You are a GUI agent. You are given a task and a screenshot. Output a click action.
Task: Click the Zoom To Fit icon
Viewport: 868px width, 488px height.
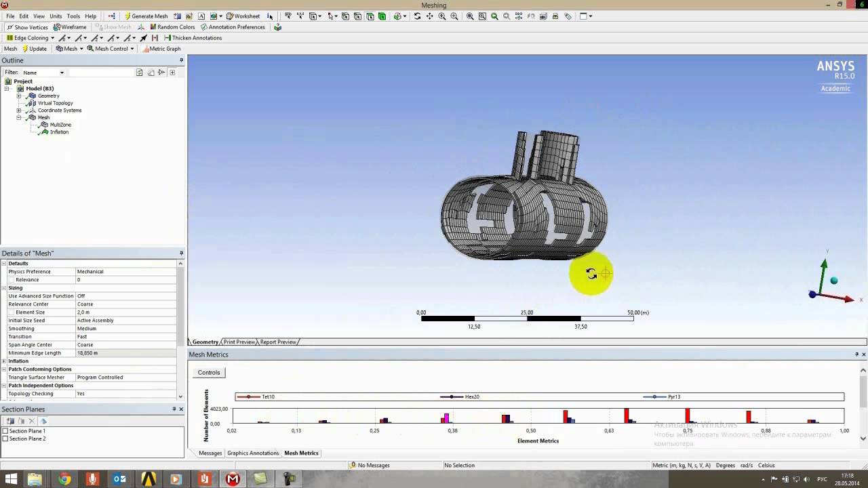pos(469,16)
